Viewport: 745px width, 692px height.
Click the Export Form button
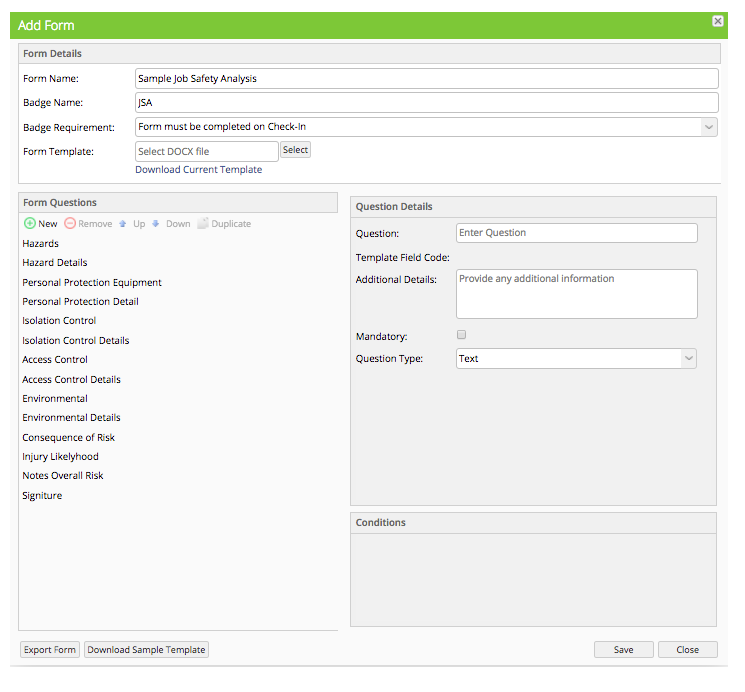[x=50, y=650]
